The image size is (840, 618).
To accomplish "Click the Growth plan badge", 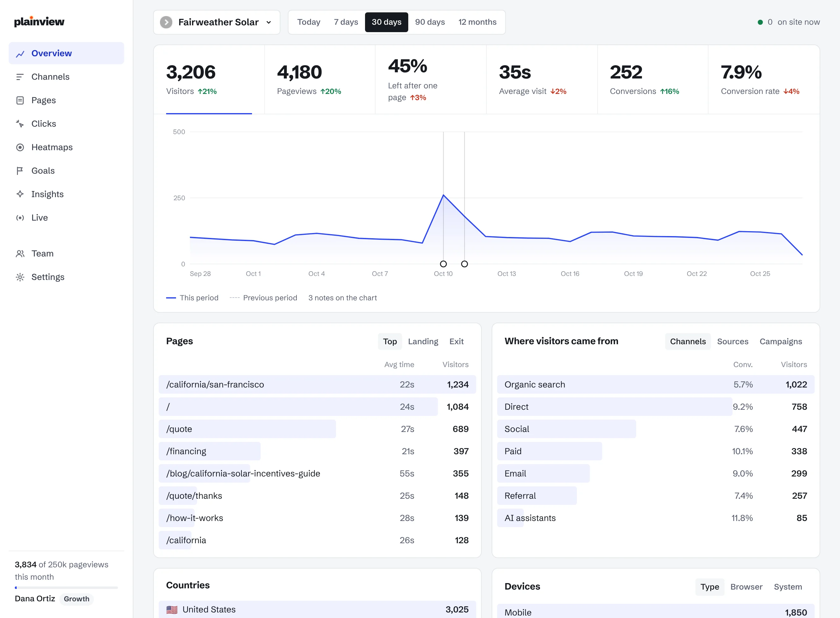I will point(77,599).
